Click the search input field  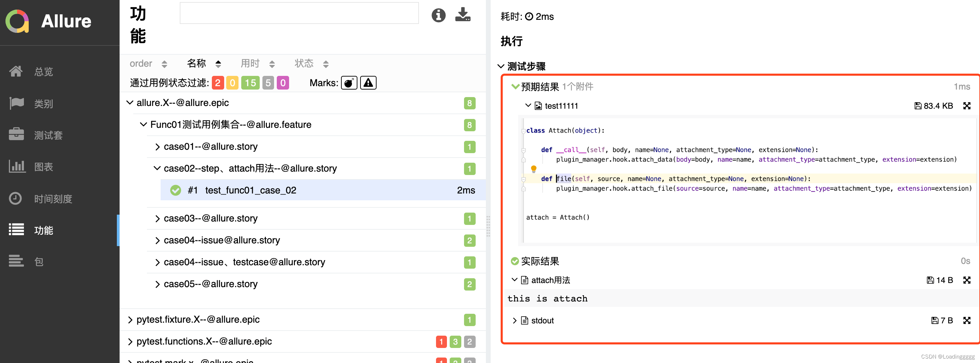click(x=299, y=13)
